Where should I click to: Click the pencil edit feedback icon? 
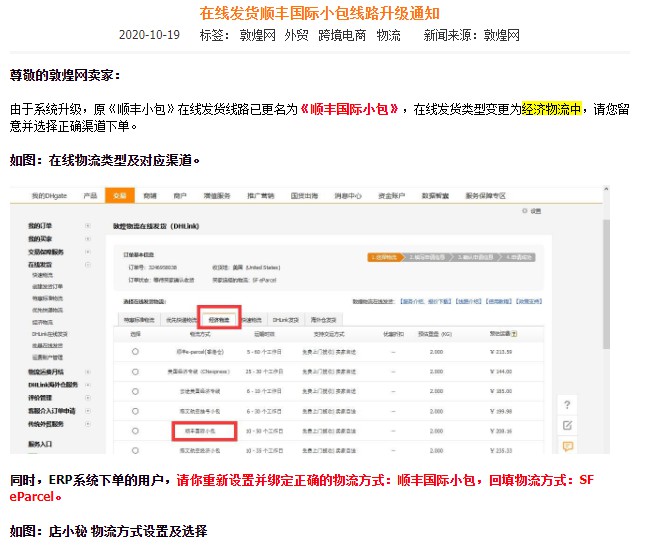(x=567, y=425)
